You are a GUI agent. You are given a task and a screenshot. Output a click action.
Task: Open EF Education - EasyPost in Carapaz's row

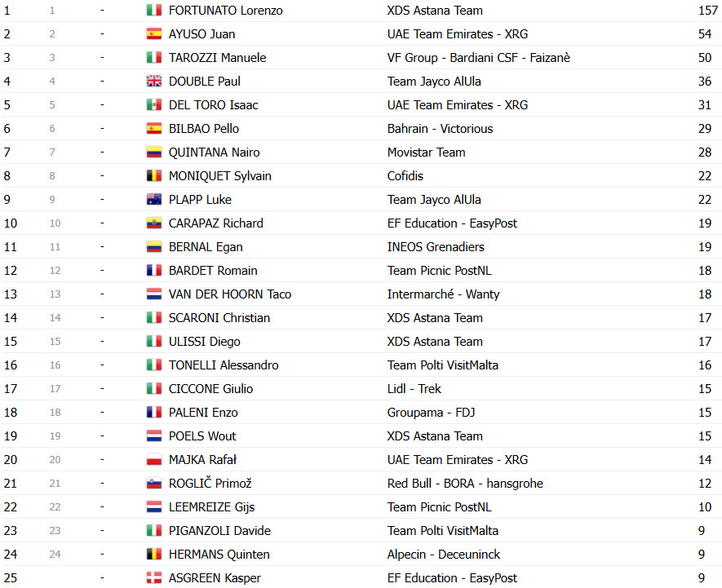point(452,223)
